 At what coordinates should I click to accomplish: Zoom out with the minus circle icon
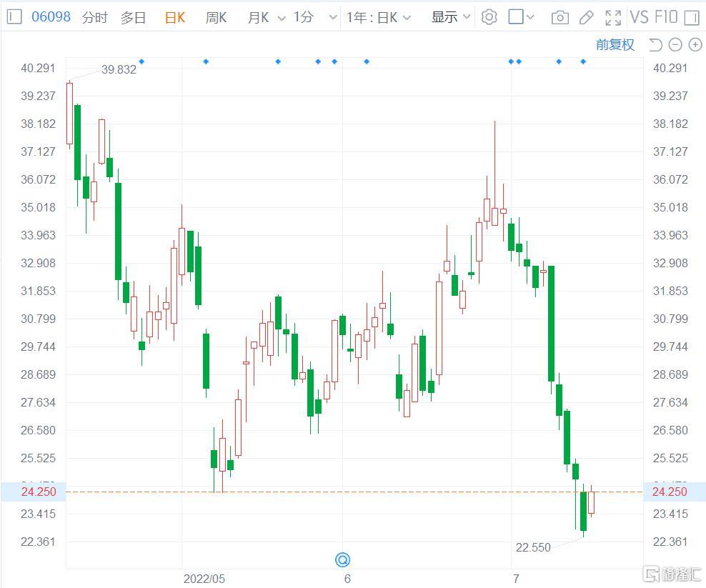pyautogui.click(x=675, y=44)
